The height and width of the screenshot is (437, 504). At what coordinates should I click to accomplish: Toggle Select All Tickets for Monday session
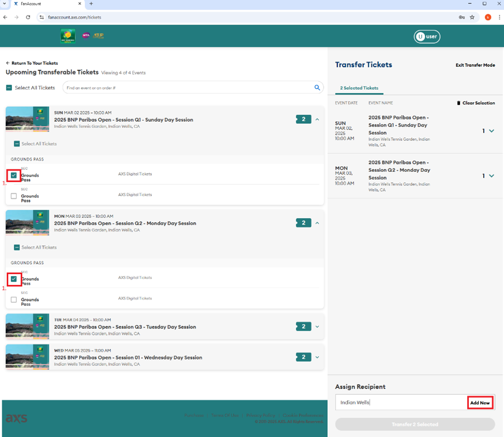pyautogui.click(x=17, y=247)
